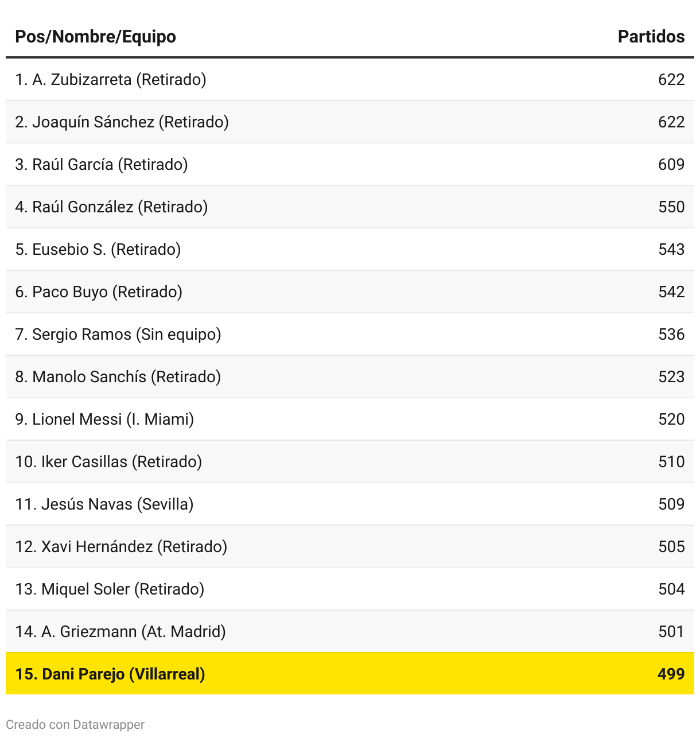Select the Sergio Ramos (Sin equipo) text
Viewport: 700px width, 738px height.
point(118,335)
